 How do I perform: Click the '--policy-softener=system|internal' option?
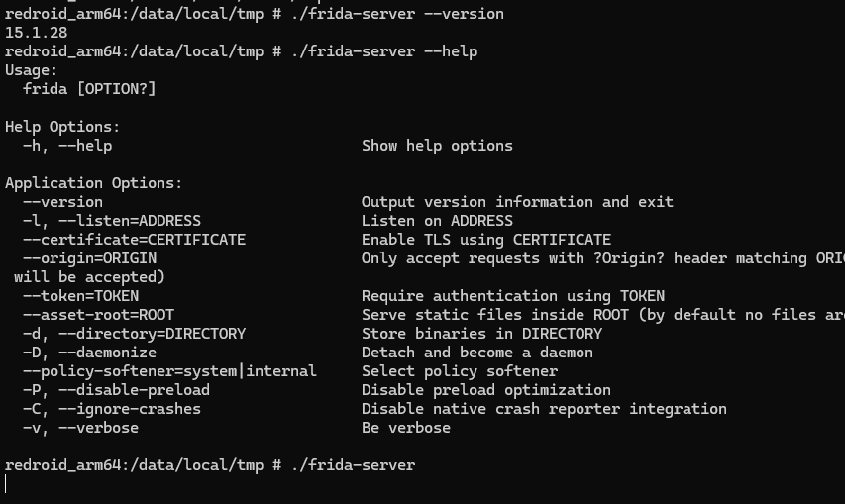pyautogui.click(x=169, y=371)
